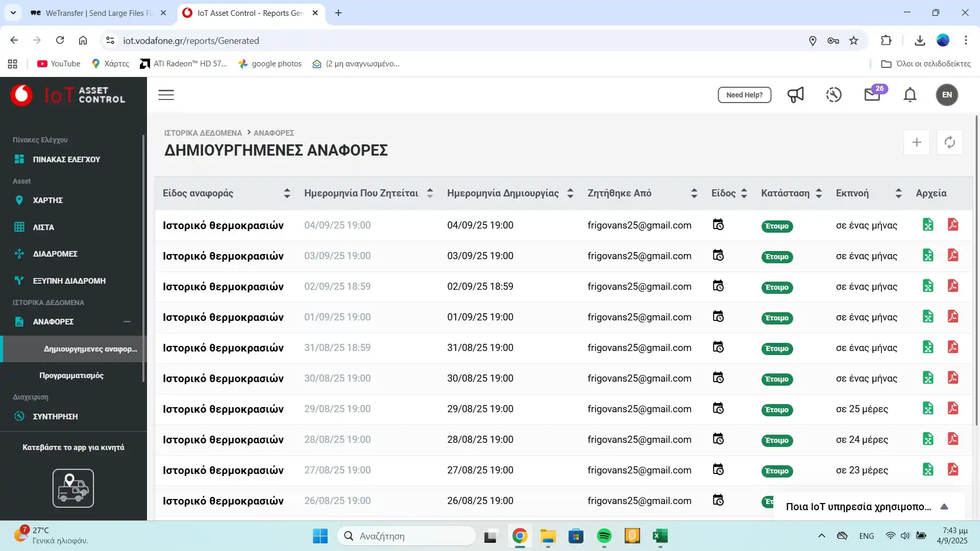Click the history clock icon in header
980x551 pixels.
click(x=834, y=95)
